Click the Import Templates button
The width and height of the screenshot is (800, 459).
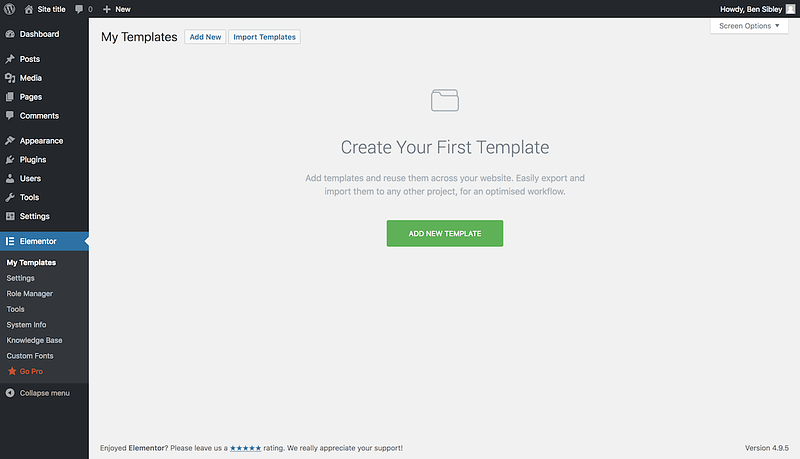(x=264, y=37)
